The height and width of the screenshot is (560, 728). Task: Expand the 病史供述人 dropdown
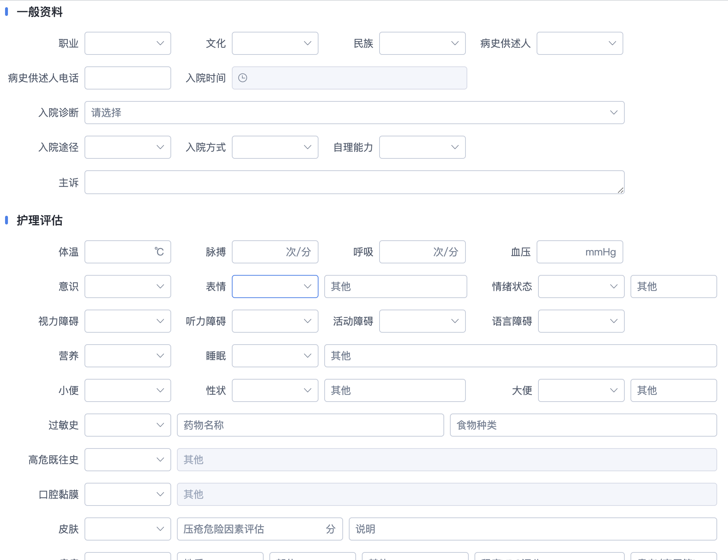point(580,43)
